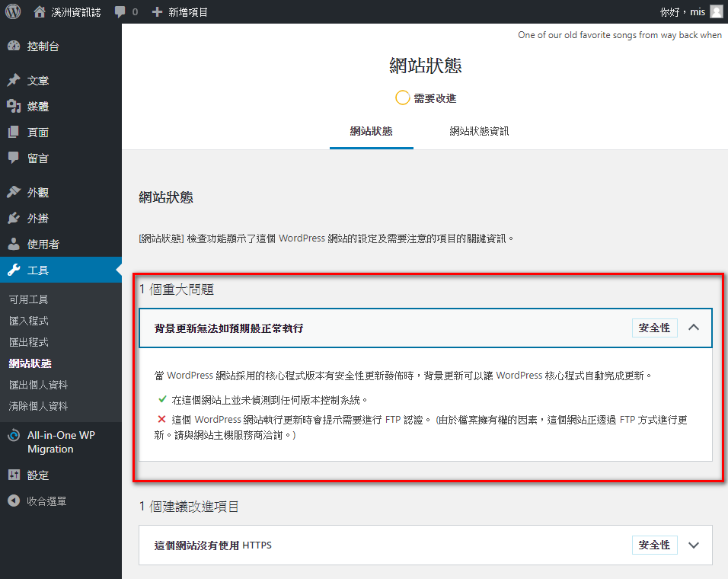Screen dimensions: 728x579
Task: Click the sentence starting 當 WordPress 網站採用的核心程式
Action: [403, 376]
